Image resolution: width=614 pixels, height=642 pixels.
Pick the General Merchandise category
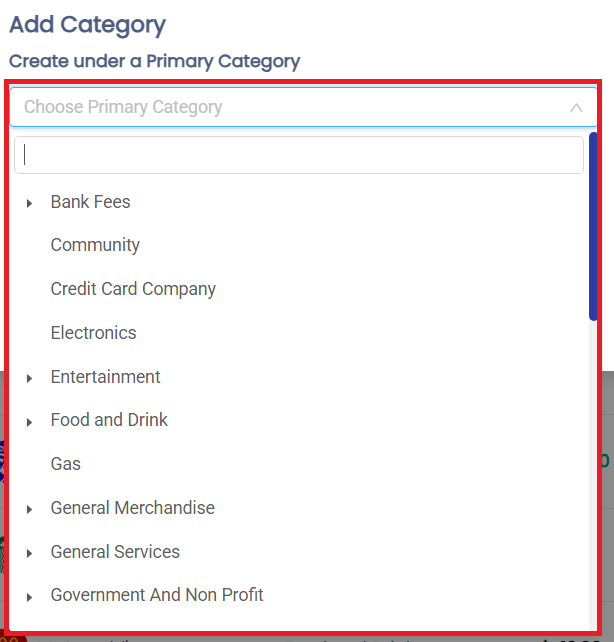pyautogui.click(x=133, y=508)
